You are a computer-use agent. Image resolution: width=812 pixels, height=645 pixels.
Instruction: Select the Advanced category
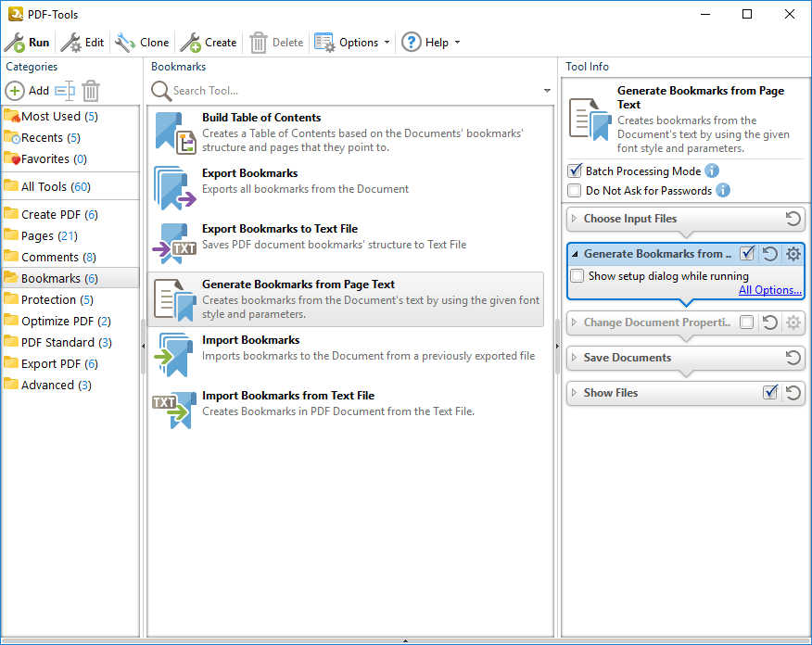pos(70,385)
